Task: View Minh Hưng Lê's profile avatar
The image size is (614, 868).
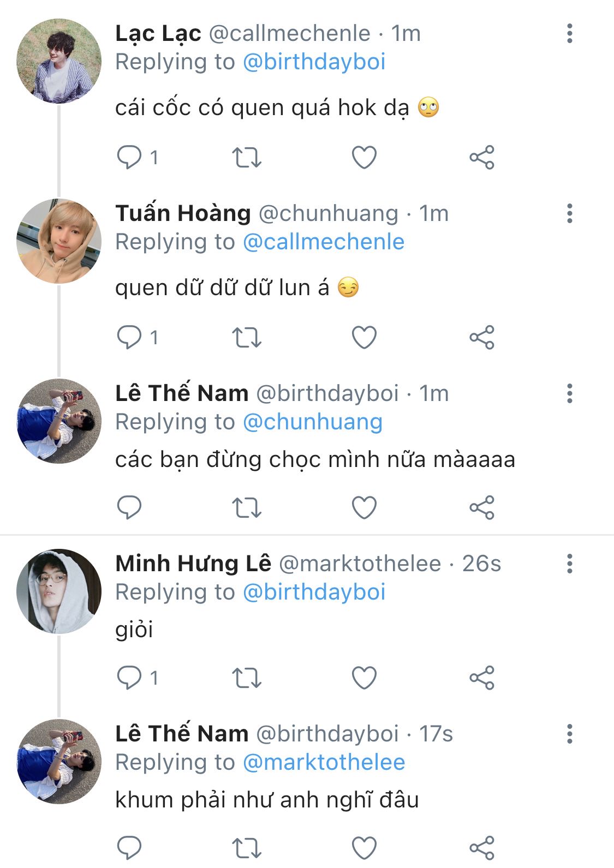Action: click(59, 591)
